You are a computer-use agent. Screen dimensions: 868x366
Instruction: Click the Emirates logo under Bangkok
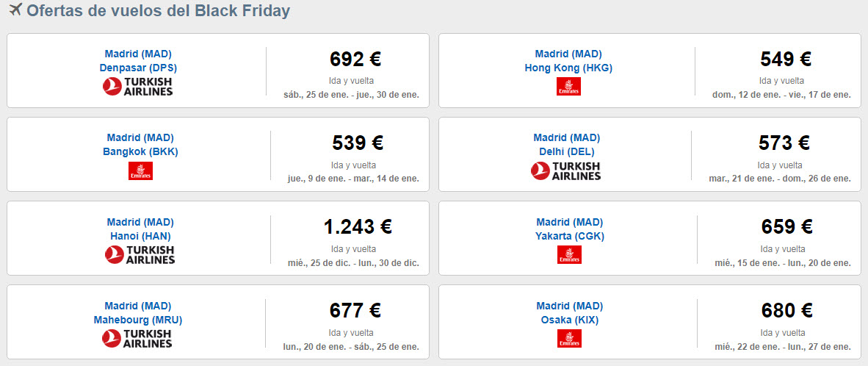click(140, 171)
